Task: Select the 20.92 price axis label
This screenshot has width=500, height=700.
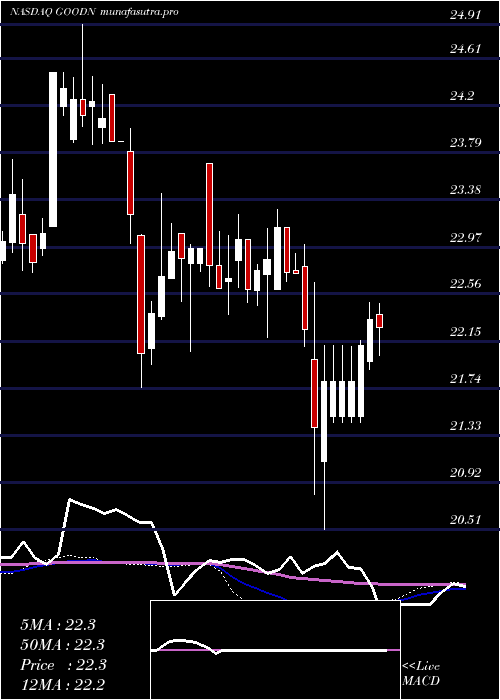Action: [x=465, y=473]
